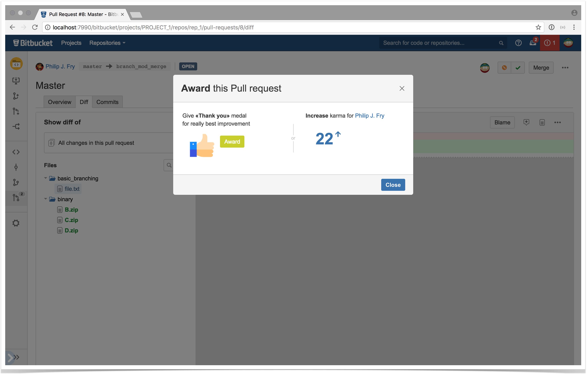The height and width of the screenshot is (375, 588).
Task: Click the Award button in the dialog
Action: (232, 142)
